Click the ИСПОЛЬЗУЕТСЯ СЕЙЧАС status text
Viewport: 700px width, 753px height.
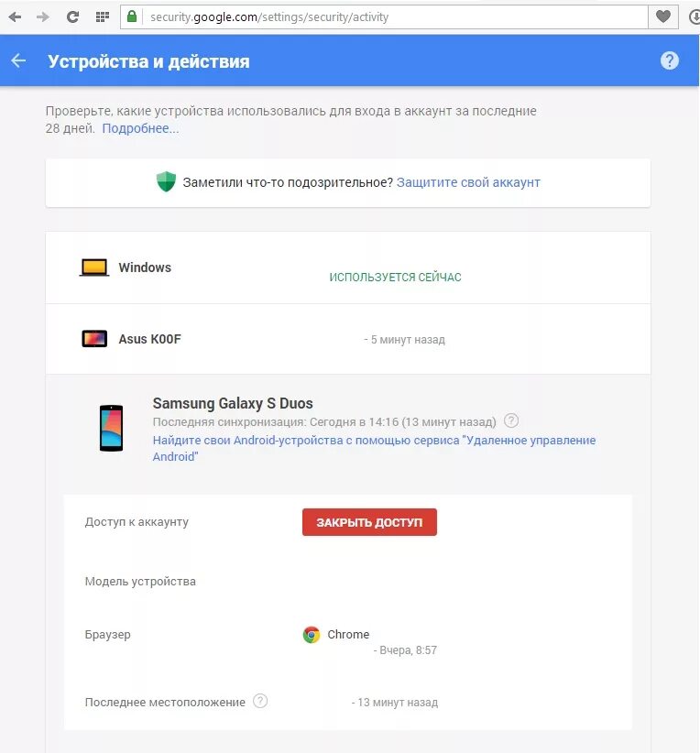395,277
